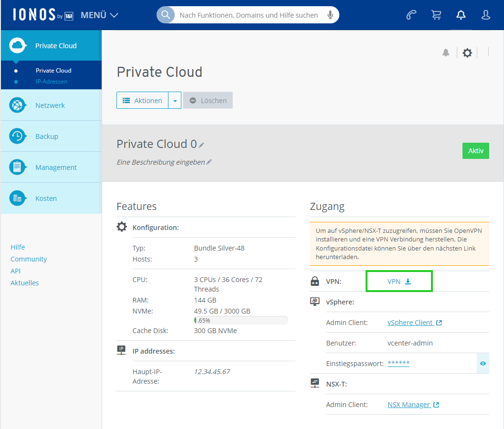Open Private Cloud sub-item in sidebar
This screenshot has width=504, height=429.
click(x=53, y=70)
